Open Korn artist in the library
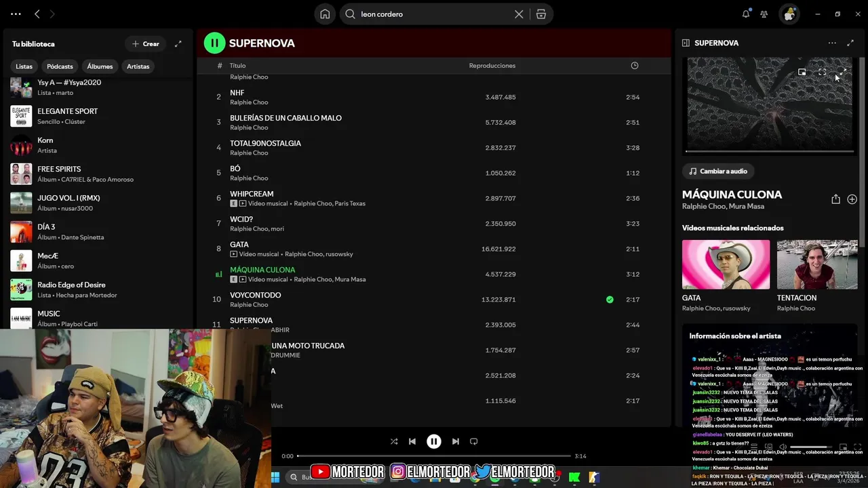The height and width of the screenshot is (488, 868). [x=98, y=145]
